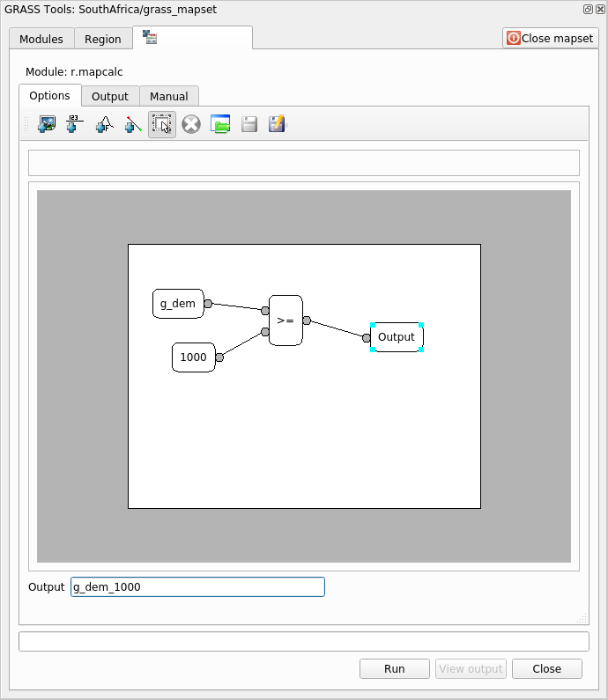
Task: Click the Output name text field
Action: pos(197,587)
